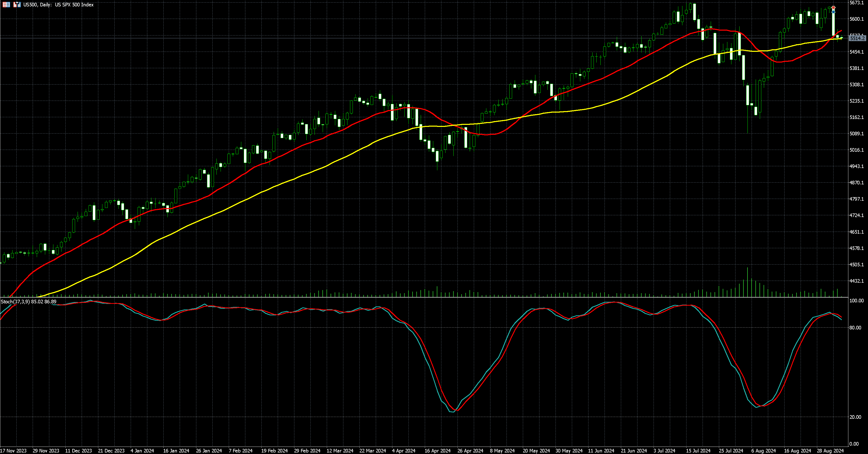Click the 20.00 stochastic level label
This screenshot has width=868, height=454.
[x=855, y=417]
